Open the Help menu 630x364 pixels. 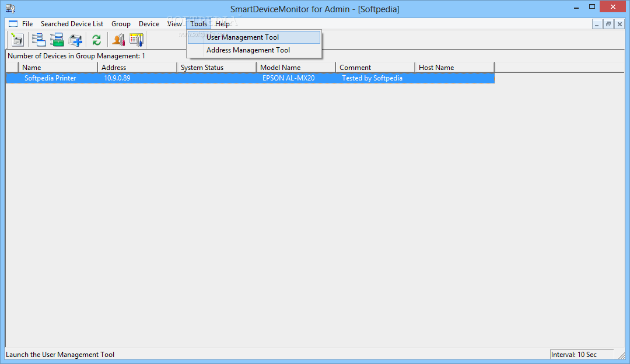(222, 24)
